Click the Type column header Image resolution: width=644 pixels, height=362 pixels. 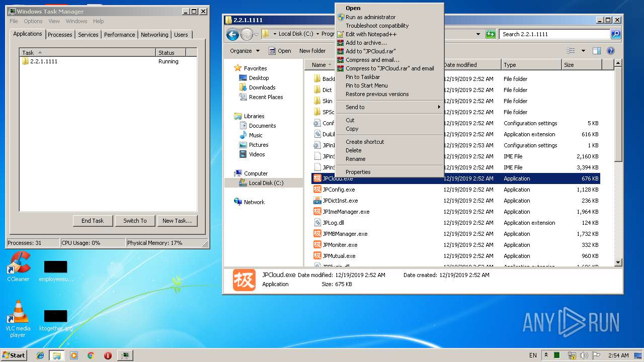(x=531, y=65)
